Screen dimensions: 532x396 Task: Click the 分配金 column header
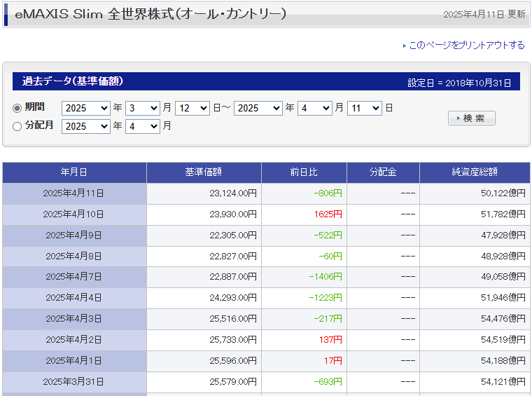(383, 172)
